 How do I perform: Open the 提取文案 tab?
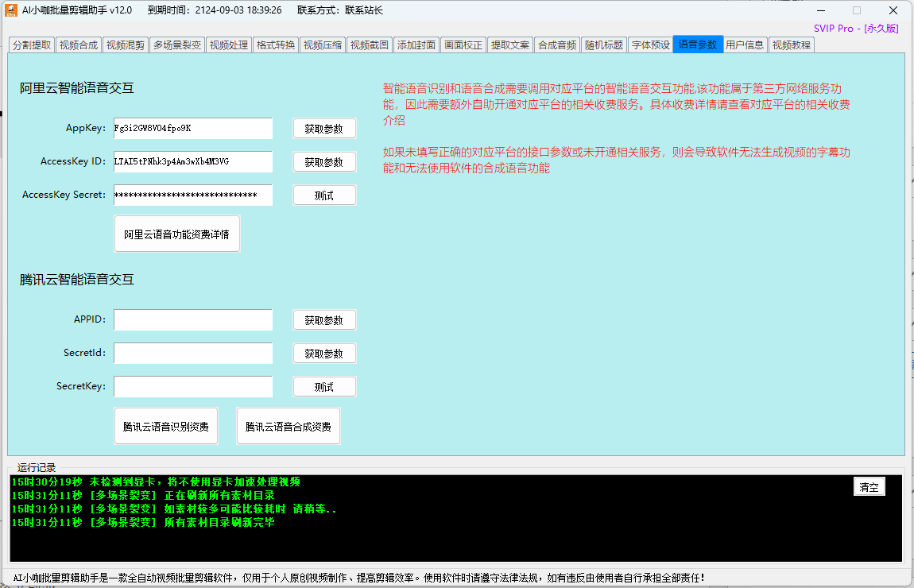[x=509, y=45]
